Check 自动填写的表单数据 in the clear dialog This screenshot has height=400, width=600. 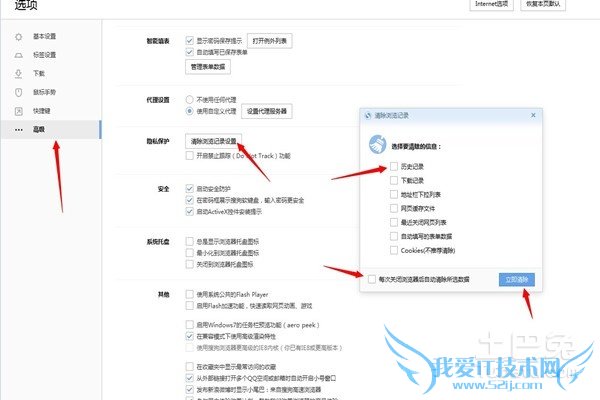coord(394,236)
